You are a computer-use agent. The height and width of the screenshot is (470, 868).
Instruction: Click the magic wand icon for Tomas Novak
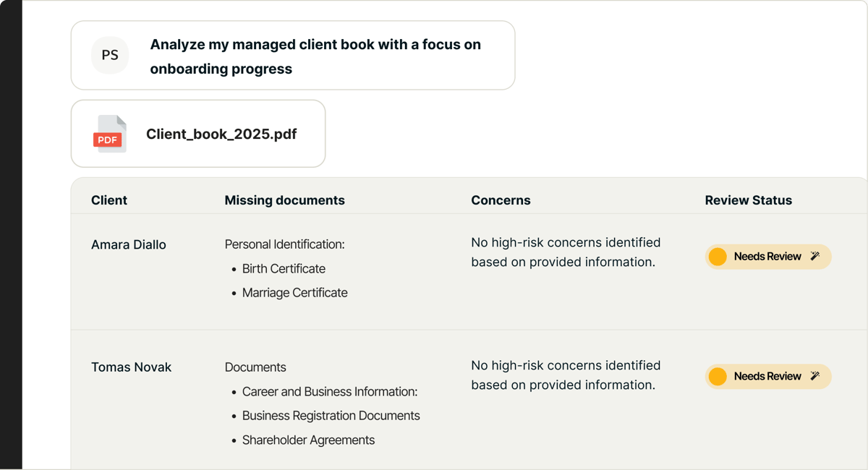tap(815, 376)
